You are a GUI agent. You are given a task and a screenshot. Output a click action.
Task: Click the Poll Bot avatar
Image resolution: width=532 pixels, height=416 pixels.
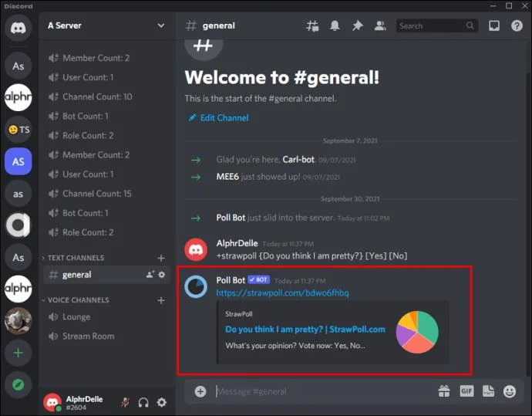point(196,286)
